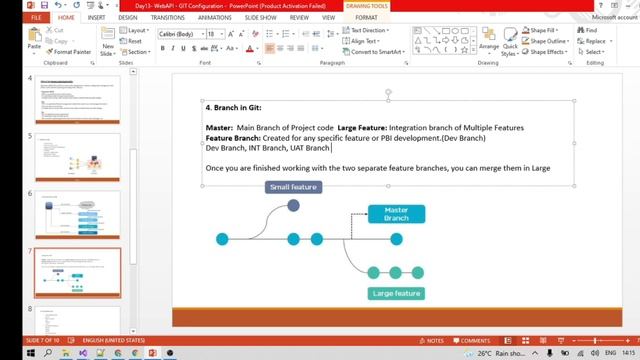Click the Paste clipboard icon

coord(34,35)
